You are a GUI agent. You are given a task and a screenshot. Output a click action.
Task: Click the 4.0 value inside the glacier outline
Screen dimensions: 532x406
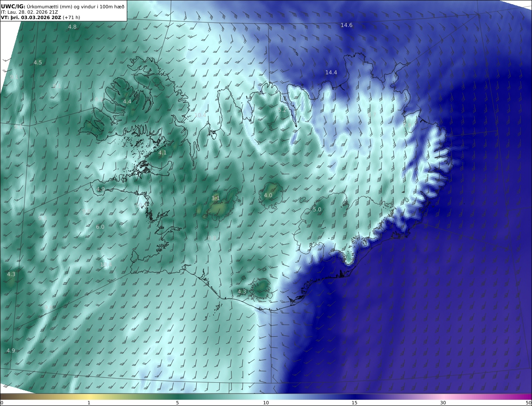pyautogui.click(x=268, y=196)
